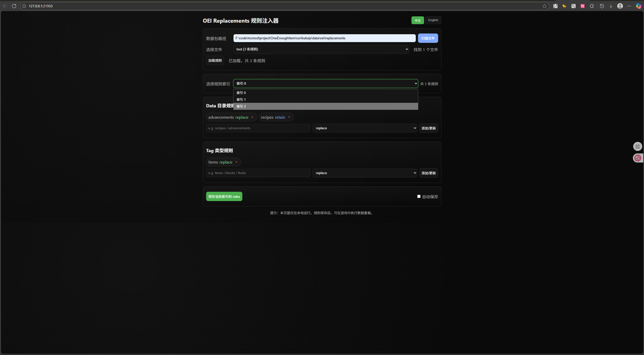
Task: Open browser History clock icon
Action: 602,6
